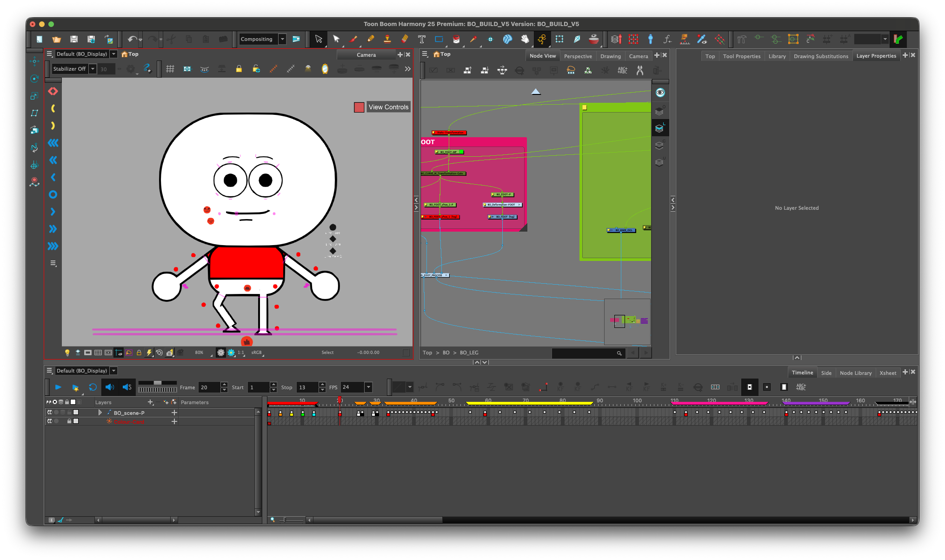Switch to the Tool Properties tab
This screenshot has width=945, height=560.
point(741,56)
